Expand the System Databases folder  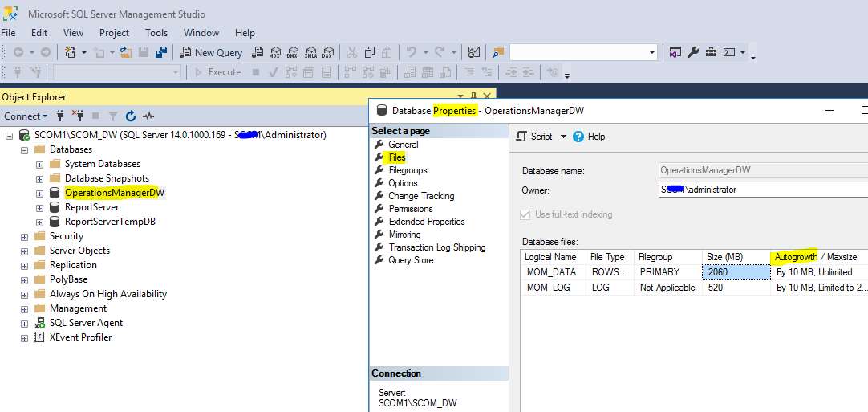pyautogui.click(x=39, y=164)
